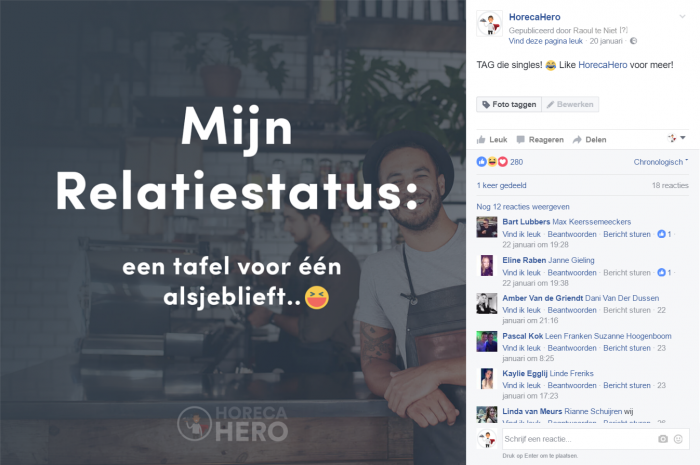Open the Chronologisch sort dropdown

(661, 162)
